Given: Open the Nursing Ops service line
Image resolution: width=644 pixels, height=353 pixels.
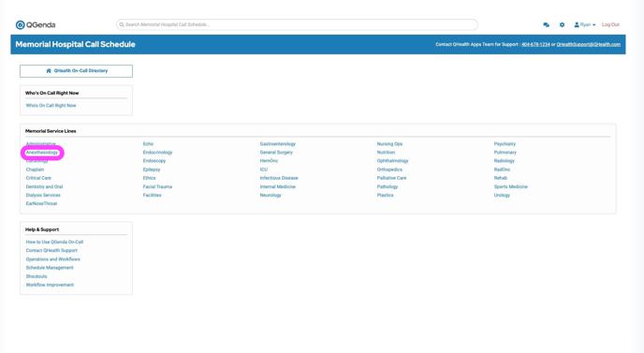Looking at the screenshot, I should click(389, 144).
